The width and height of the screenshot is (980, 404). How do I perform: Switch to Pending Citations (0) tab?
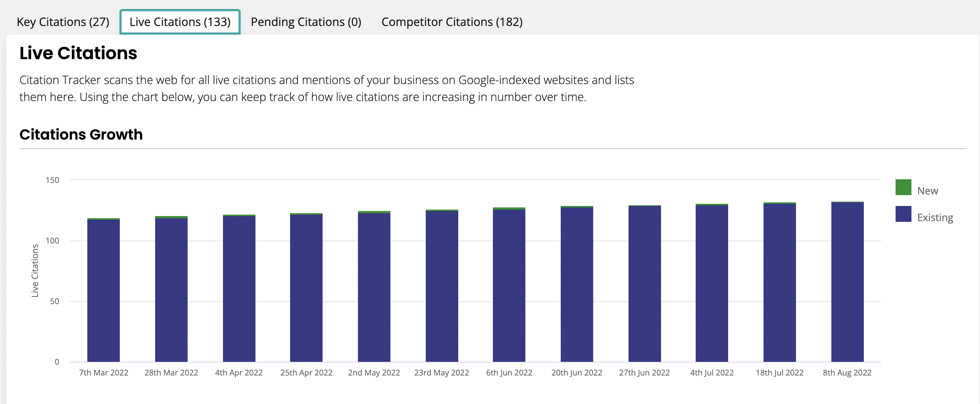(306, 22)
